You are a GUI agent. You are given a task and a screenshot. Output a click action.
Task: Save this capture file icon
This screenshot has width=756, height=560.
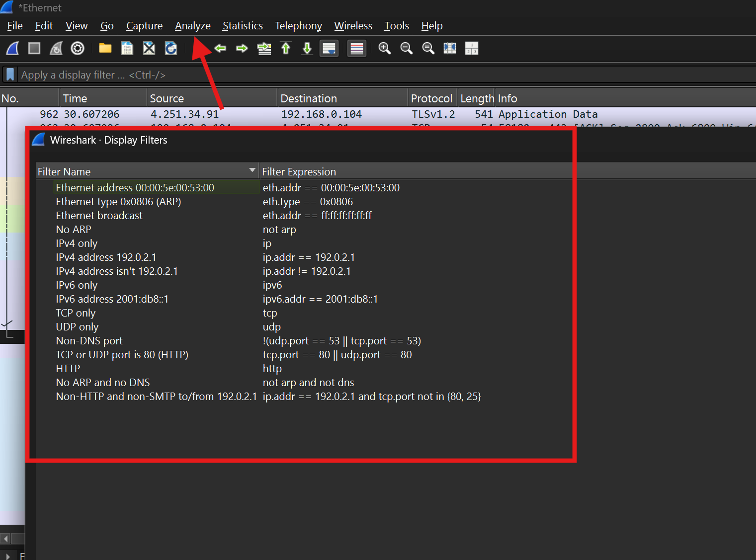(x=127, y=48)
